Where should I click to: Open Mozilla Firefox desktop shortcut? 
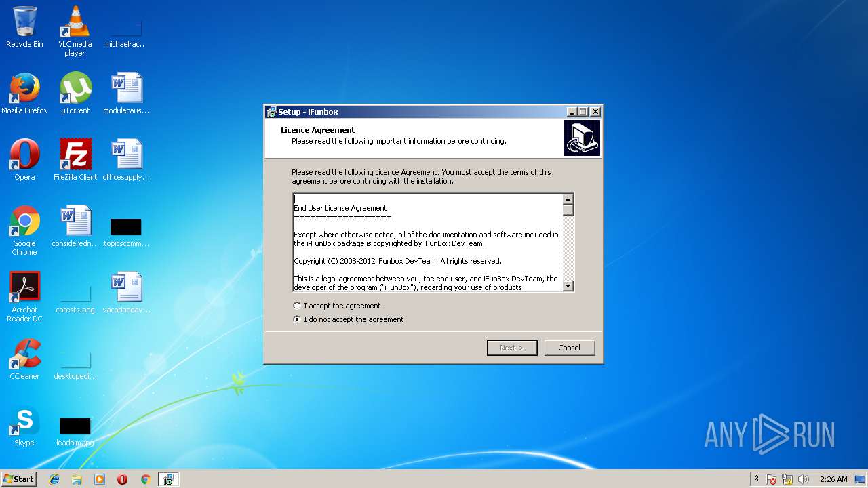click(24, 94)
